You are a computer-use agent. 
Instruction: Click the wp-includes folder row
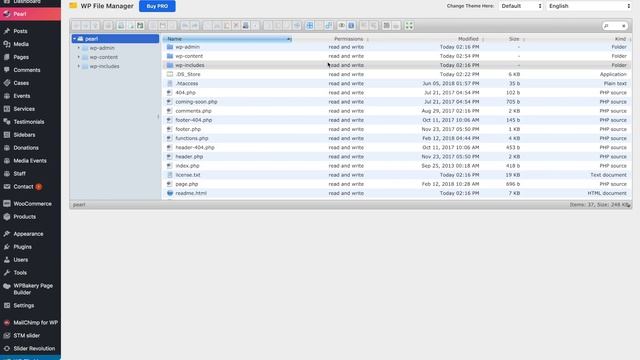[x=397, y=65]
